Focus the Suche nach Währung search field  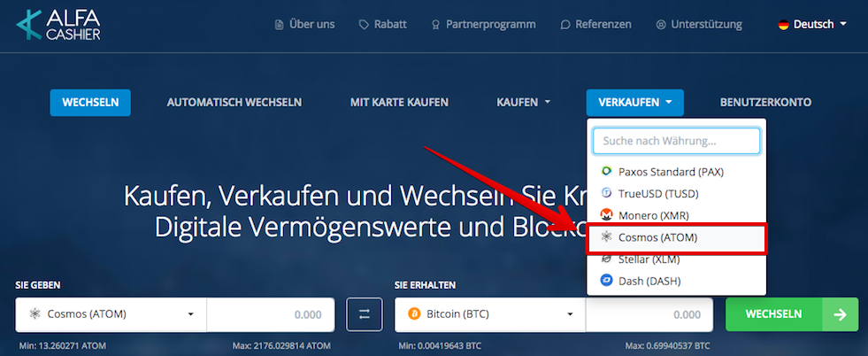click(677, 141)
